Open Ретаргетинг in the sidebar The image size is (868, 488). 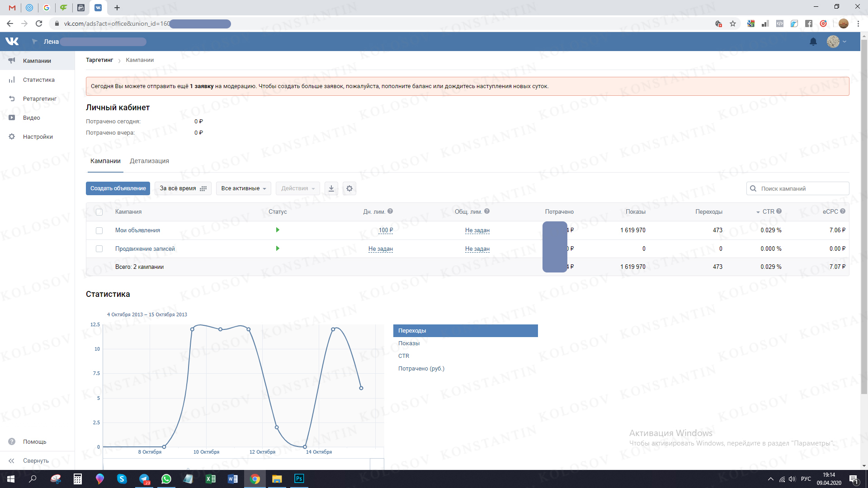[x=39, y=99]
